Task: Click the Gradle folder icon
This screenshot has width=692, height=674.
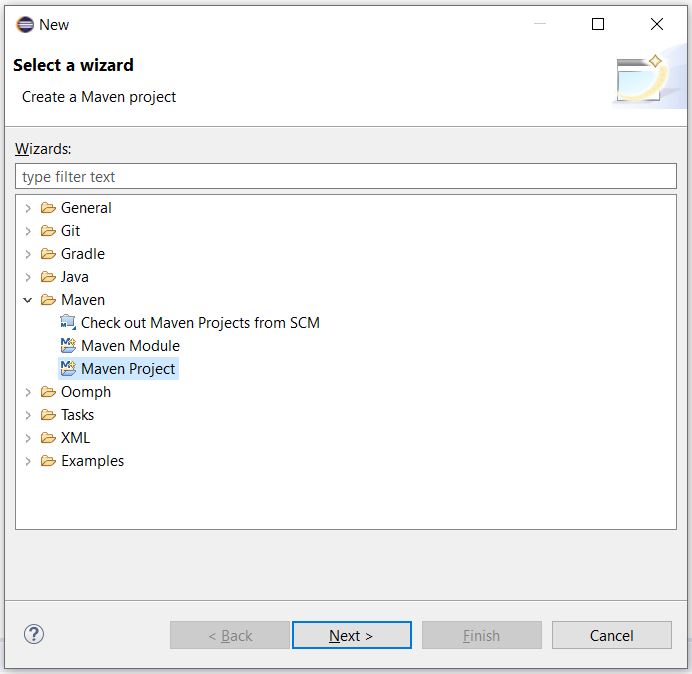Action: [48, 254]
